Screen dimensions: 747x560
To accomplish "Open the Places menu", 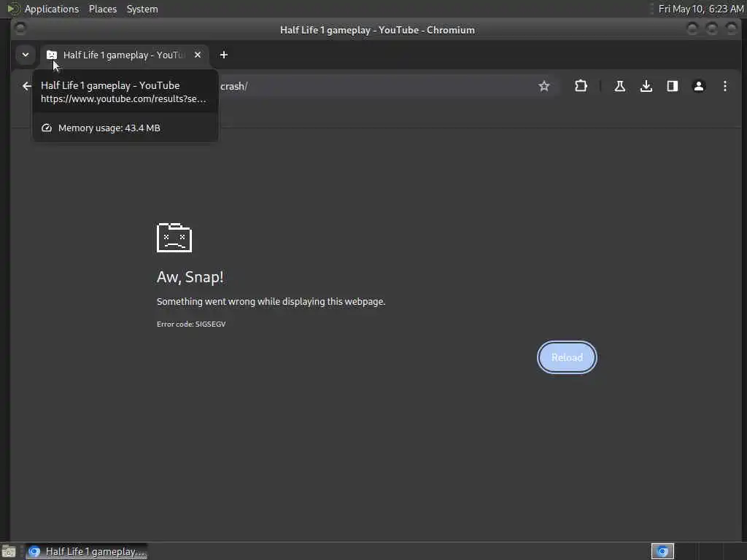I will pos(103,9).
